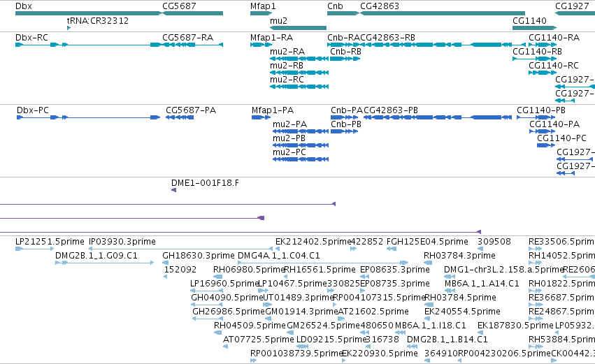Image resolution: width=595 pixels, height=364 pixels.
Task: Click the mu2-PB protein label
Action: point(289,138)
